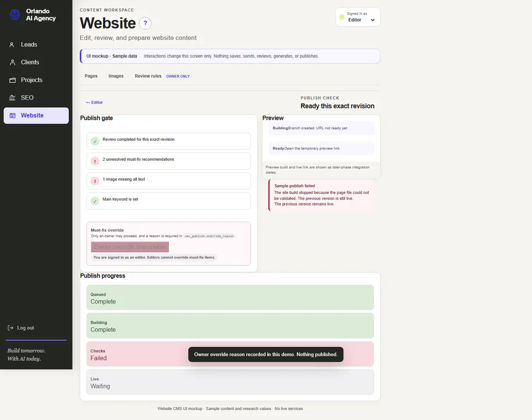Click the Sample publish failed alert
This screenshot has height=420, width=532.
(x=321, y=195)
